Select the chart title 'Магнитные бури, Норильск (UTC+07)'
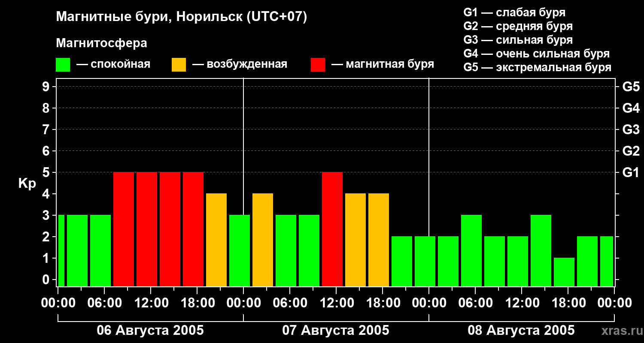Viewport: 644px width, 343px height. (182, 17)
